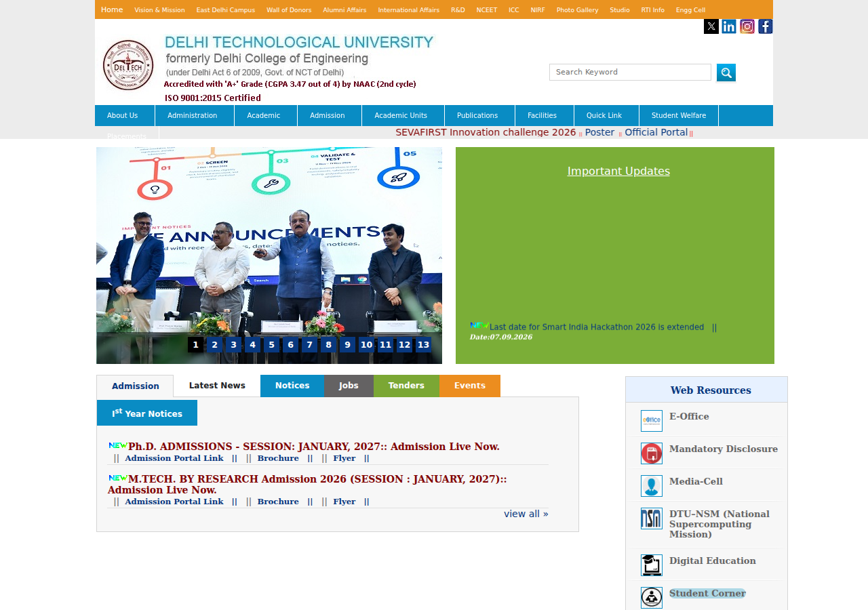Open the Publications menu
Screen dimensions: 868x610
coord(479,116)
